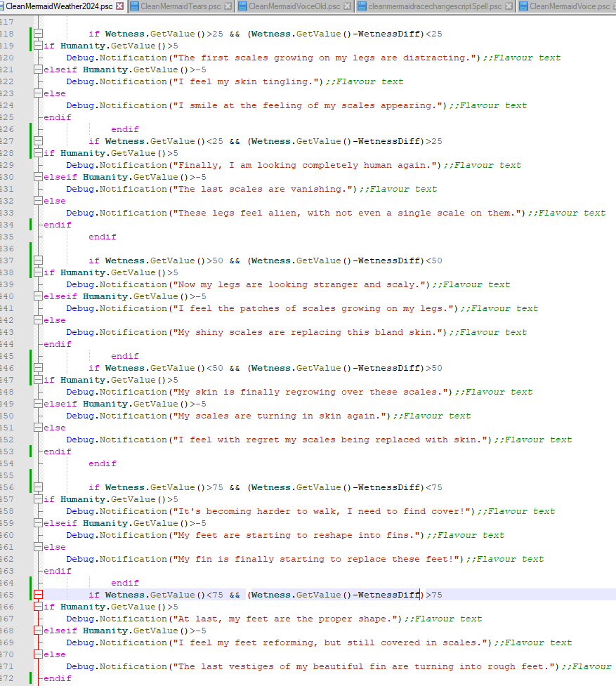Viewport: 616px width, 686px height.
Task: Switch to the CleanMermaidTears.psc tab
Action: point(181,6)
